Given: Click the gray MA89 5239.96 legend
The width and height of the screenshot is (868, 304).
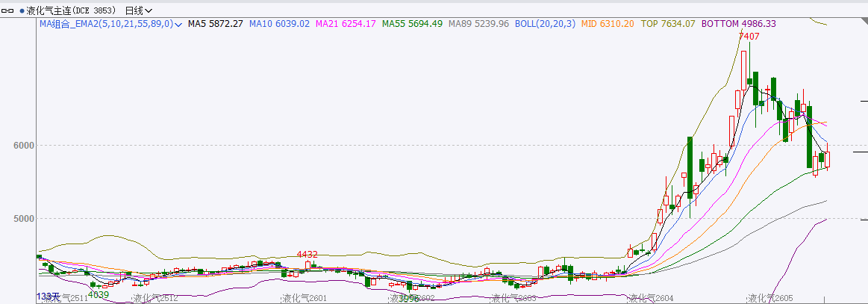Looking at the screenshot, I should (x=478, y=24).
